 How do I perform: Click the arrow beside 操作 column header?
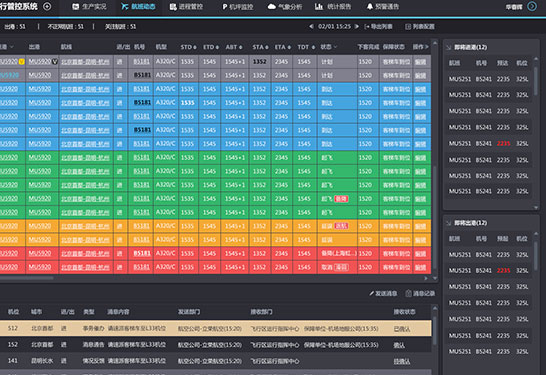[426, 47]
